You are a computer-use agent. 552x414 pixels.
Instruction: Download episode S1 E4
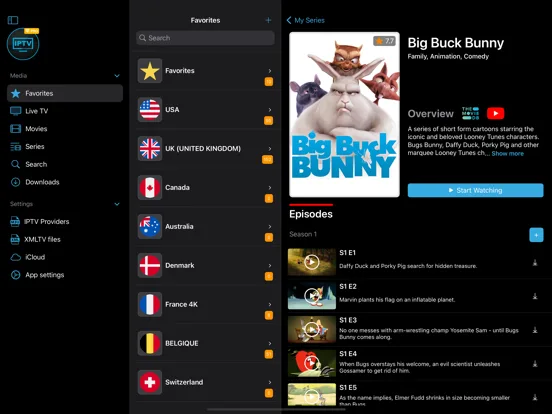(535, 364)
